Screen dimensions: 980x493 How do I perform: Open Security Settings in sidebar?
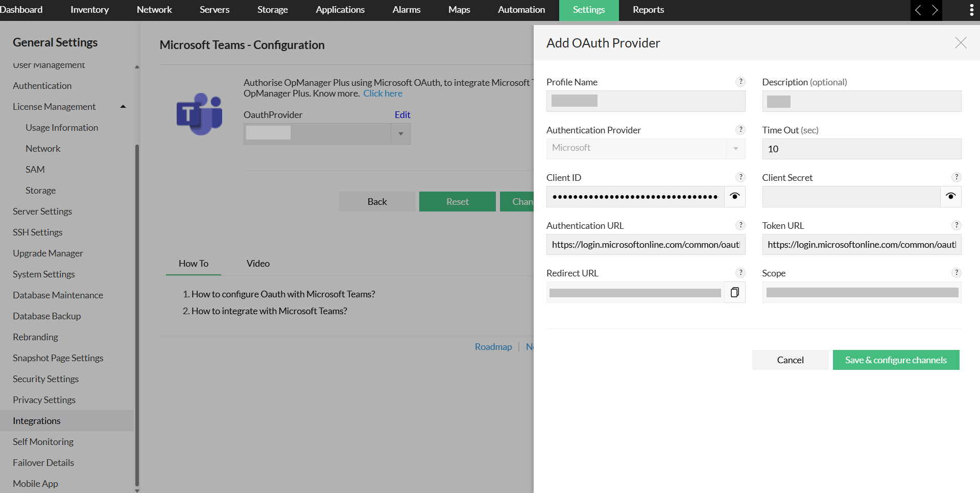point(46,379)
